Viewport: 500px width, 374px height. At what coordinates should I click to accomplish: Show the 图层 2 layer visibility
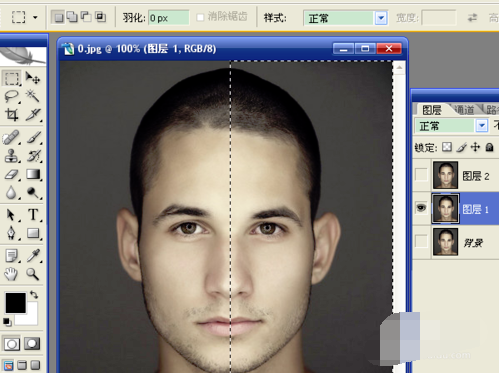tap(421, 175)
